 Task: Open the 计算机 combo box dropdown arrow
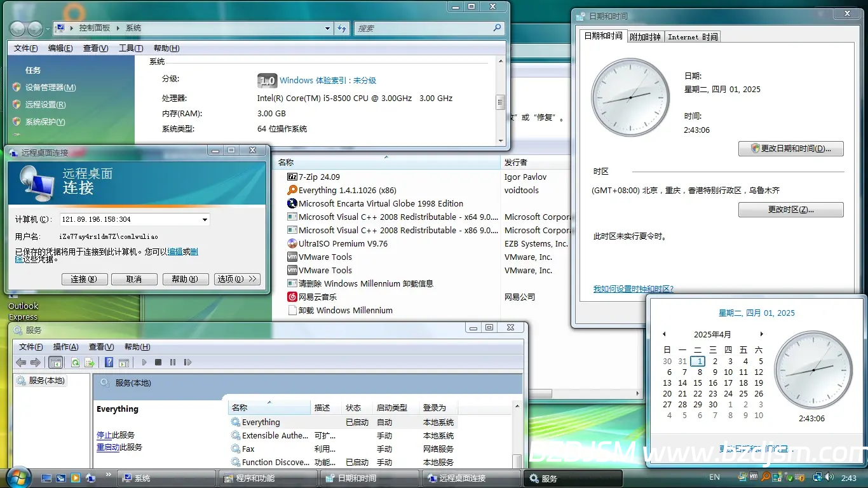[205, 220]
